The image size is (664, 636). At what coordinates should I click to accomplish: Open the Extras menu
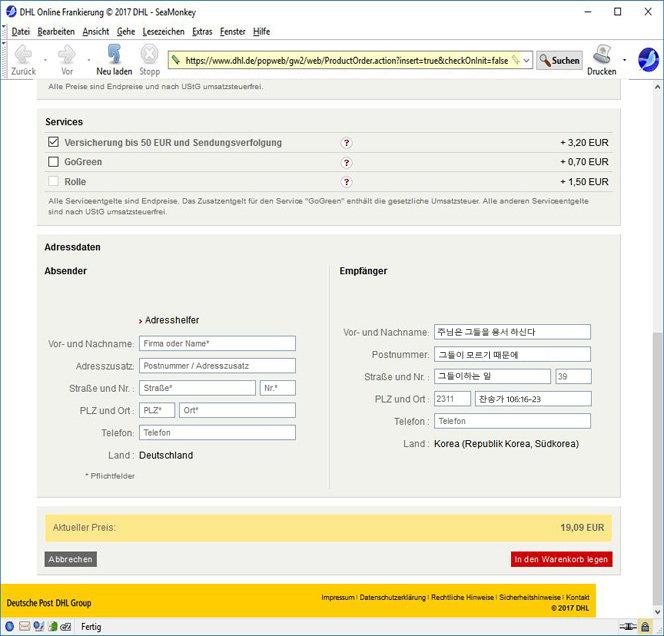click(202, 31)
